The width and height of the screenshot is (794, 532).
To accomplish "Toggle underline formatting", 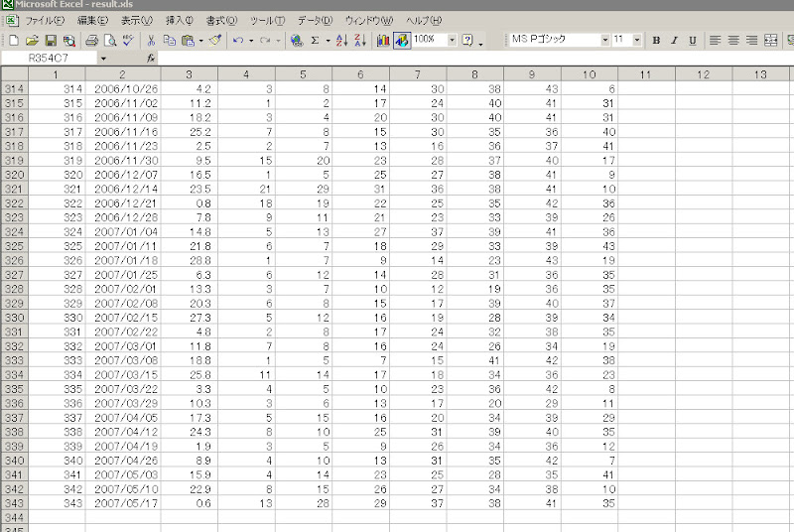I will pyautogui.click(x=693, y=41).
